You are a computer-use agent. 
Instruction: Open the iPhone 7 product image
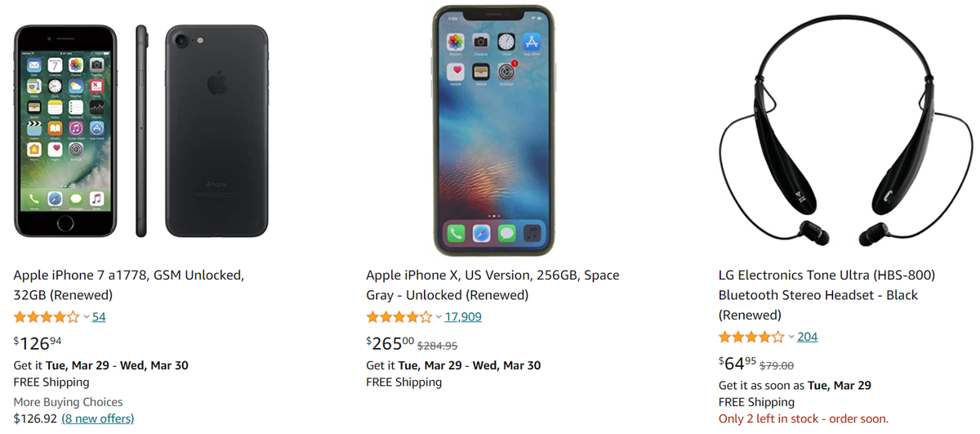tap(141, 131)
